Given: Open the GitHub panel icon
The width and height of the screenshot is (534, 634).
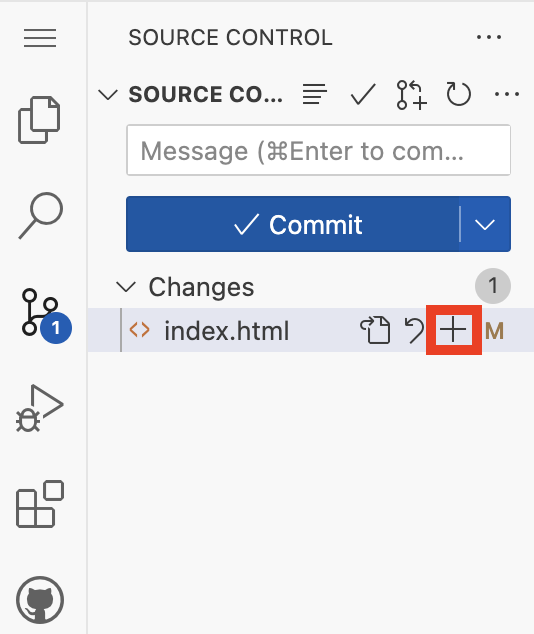Looking at the screenshot, I should 40,600.
